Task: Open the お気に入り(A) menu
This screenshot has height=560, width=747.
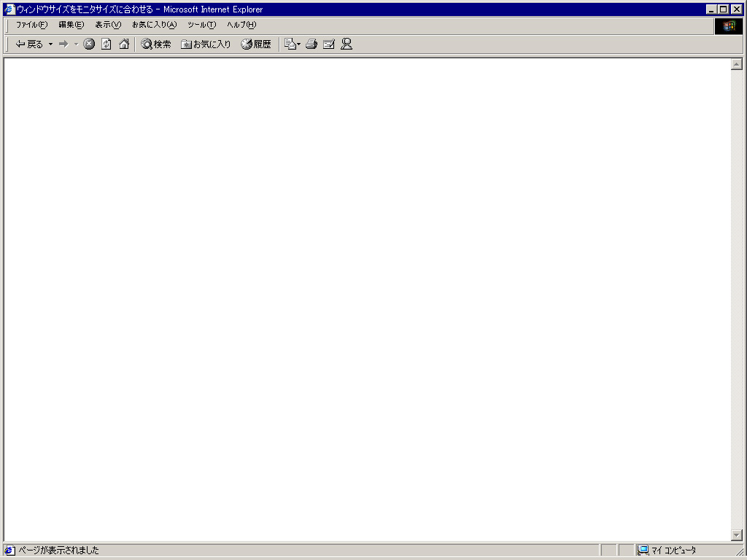Action: (155, 25)
